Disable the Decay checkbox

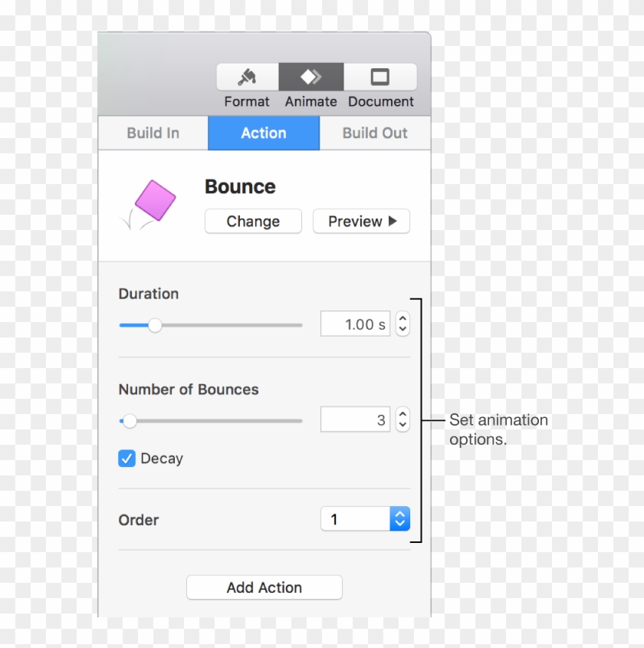[126, 458]
